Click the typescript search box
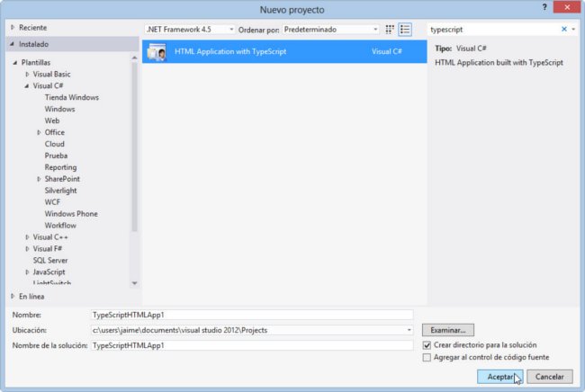The image size is (585, 392). tap(494, 30)
